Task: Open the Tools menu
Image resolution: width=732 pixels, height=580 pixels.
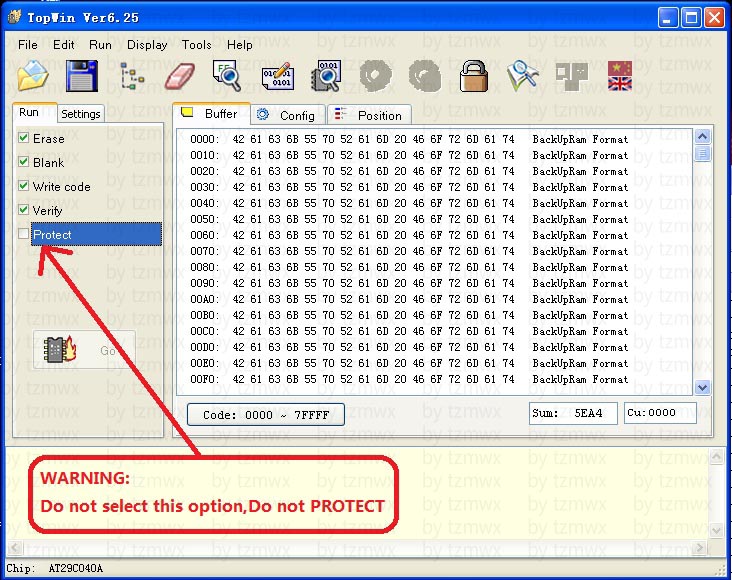Action: point(197,45)
